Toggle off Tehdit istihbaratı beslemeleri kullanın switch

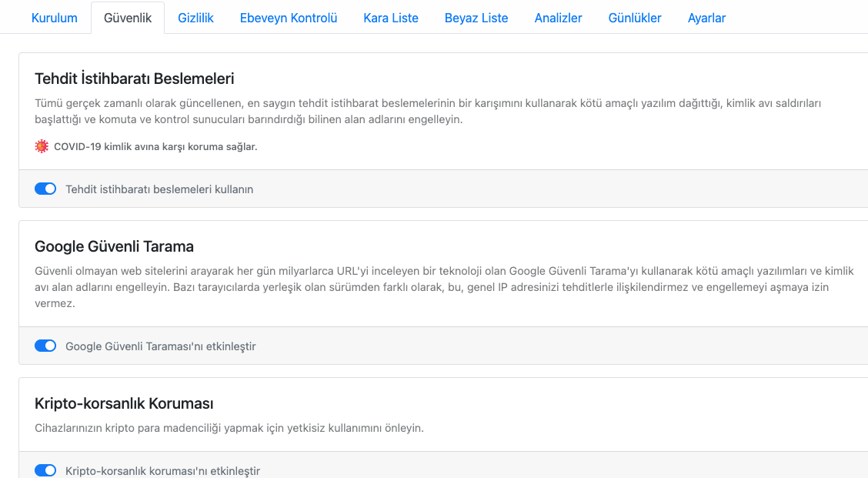tap(45, 189)
